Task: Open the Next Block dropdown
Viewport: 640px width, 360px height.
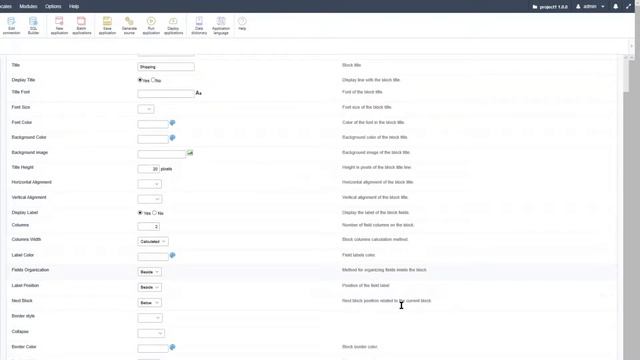Action: (x=149, y=303)
